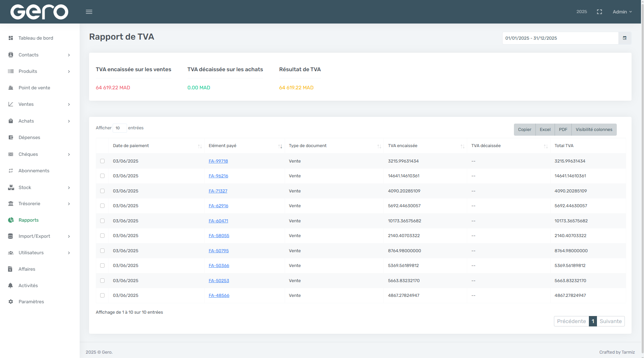Open the Point de vente menu
The height and width of the screenshot is (358, 644).
tap(34, 88)
